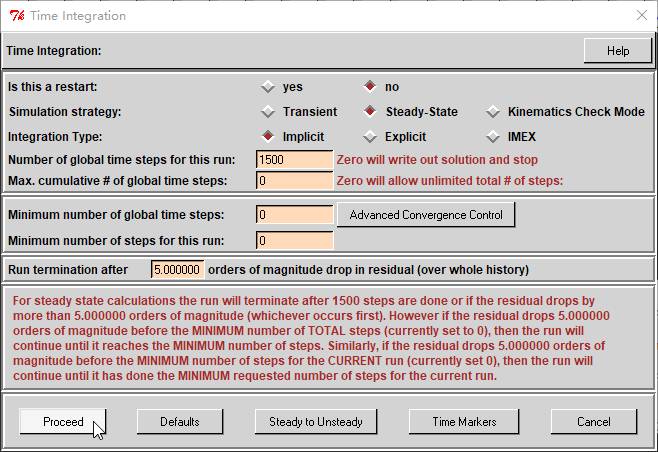Click the minimum number of global time steps field

point(294,215)
